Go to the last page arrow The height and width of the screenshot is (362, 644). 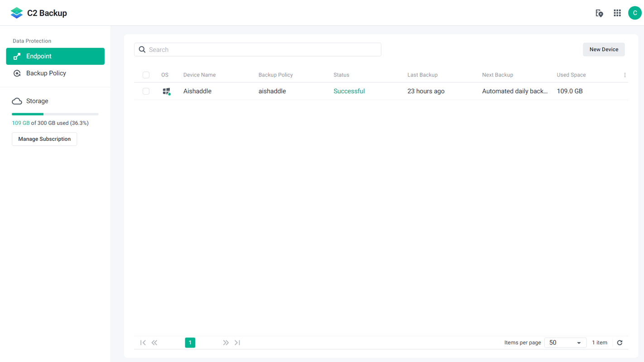[x=237, y=343]
